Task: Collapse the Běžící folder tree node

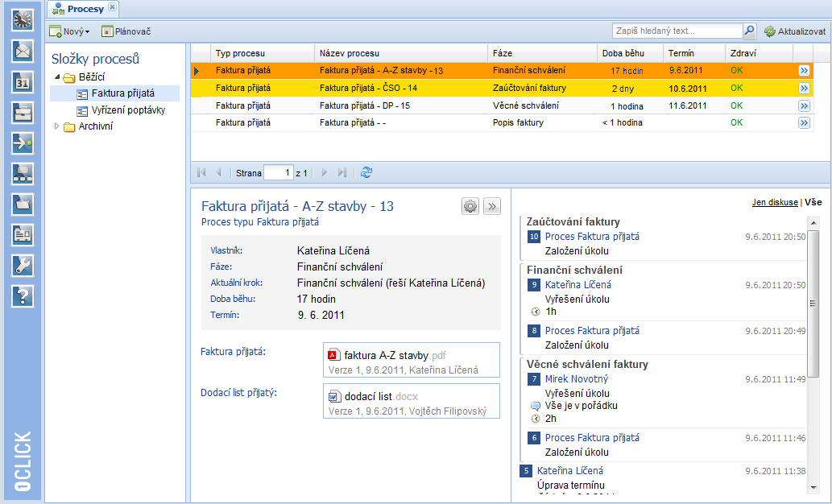Action: [x=57, y=78]
